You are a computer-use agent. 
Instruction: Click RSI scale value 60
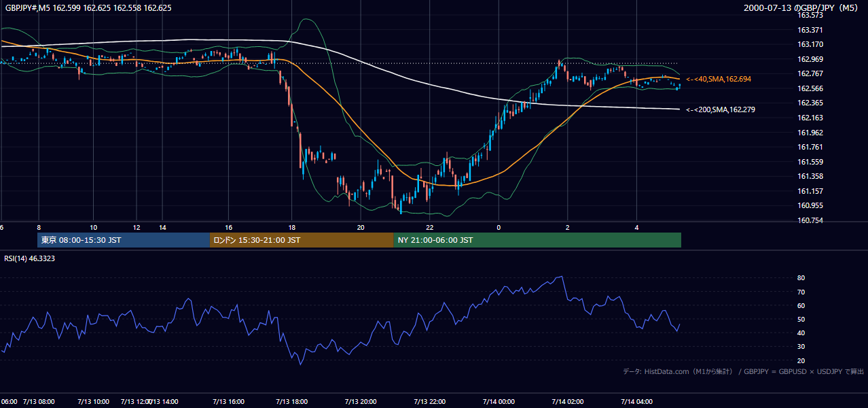click(801, 305)
